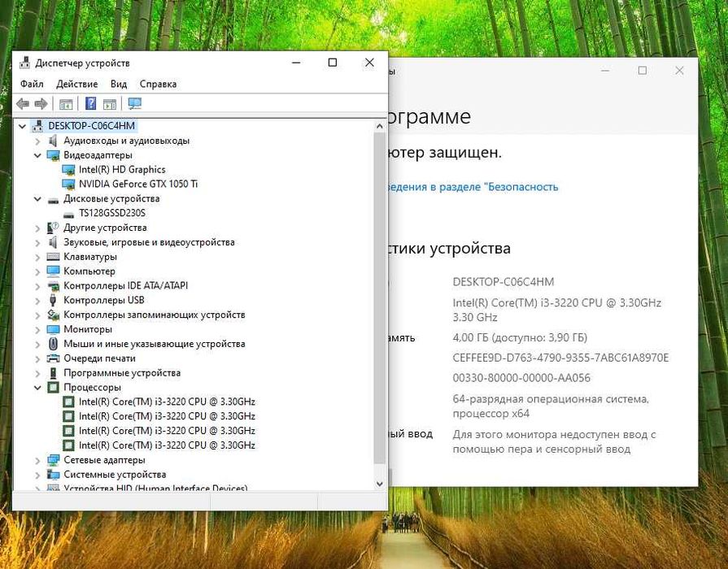Click the USB plug icon of Контроллеры USB
Image resolution: width=728 pixels, height=569 pixels.
(53, 300)
